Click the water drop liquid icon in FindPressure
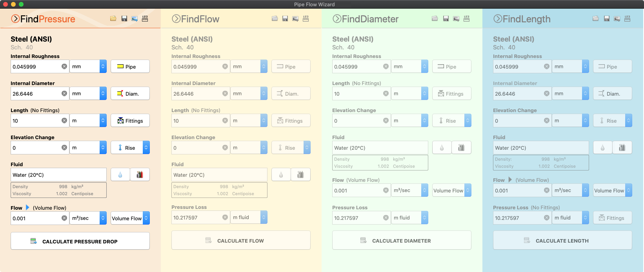 120,175
